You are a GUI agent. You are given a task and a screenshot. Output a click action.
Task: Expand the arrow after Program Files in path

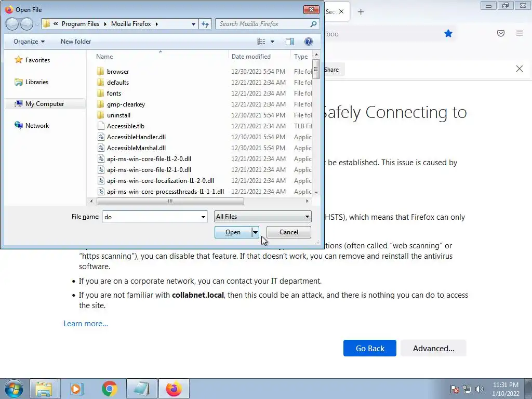[105, 24]
